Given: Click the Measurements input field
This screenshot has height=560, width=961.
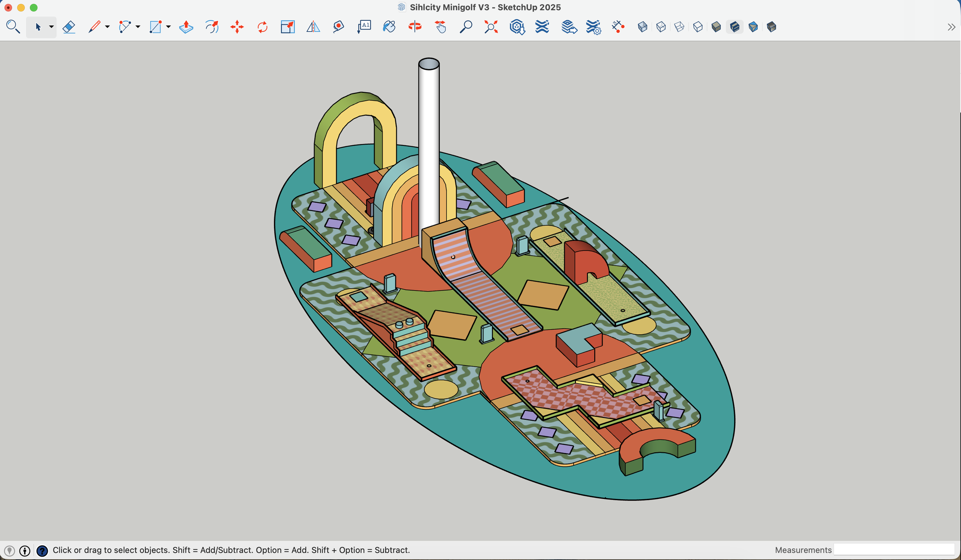Looking at the screenshot, I should [894, 550].
